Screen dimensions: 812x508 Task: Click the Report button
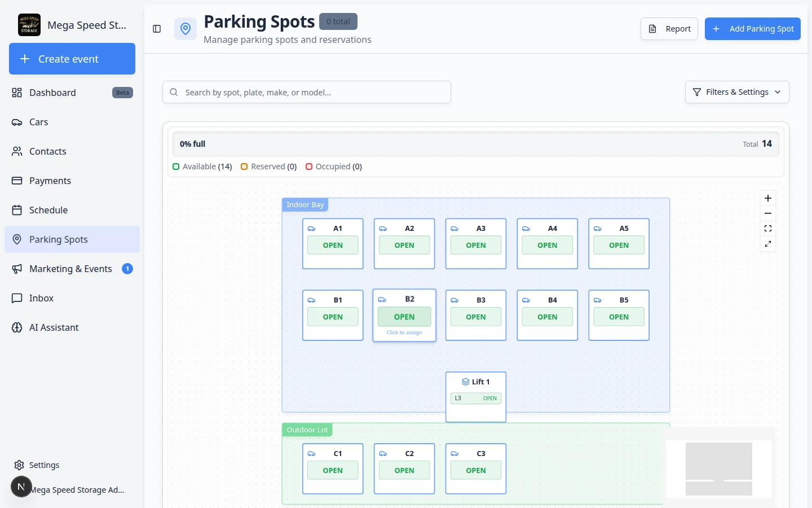[669, 29]
